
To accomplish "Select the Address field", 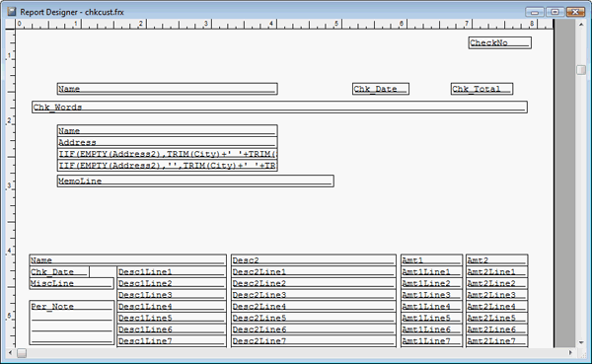I will click(x=168, y=142).
